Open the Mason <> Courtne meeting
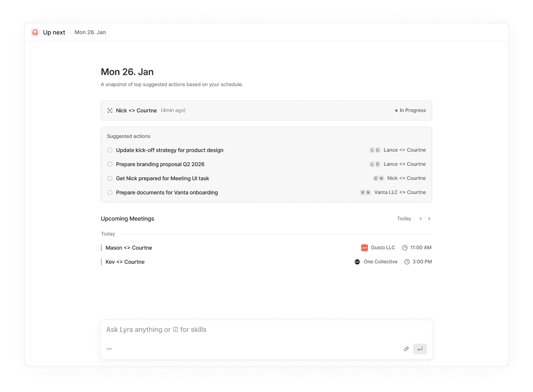Viewport: 533px width, 392px height. point(129,248)
